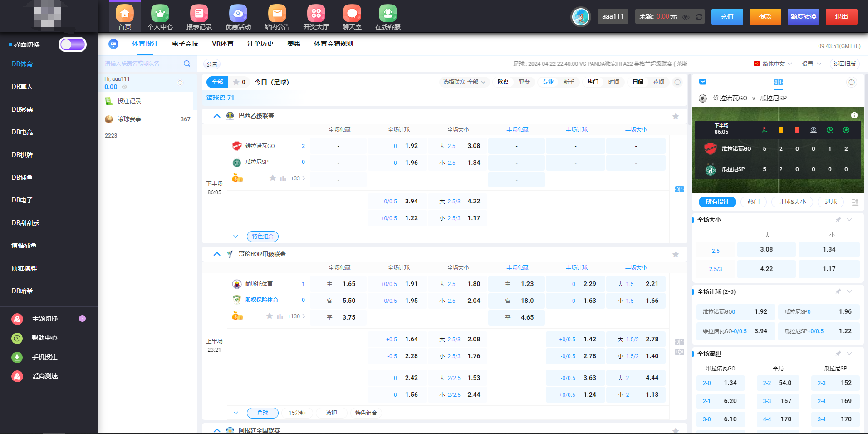The width and height of the screenshot is (868, 434).
Task: Open 个人中心 crown icon
Action: coord(160,14)
